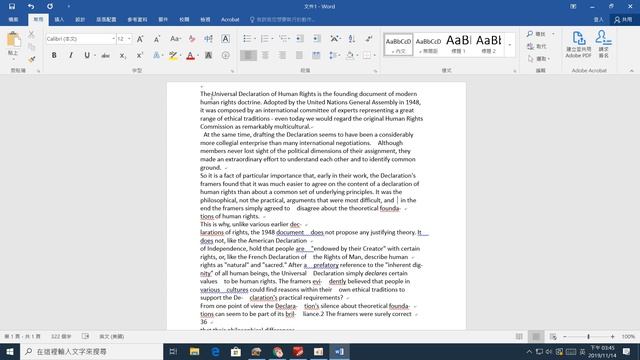This screenshot has width=640, height=360.
Task: Apply character border icon
Action: click(225, 39)
